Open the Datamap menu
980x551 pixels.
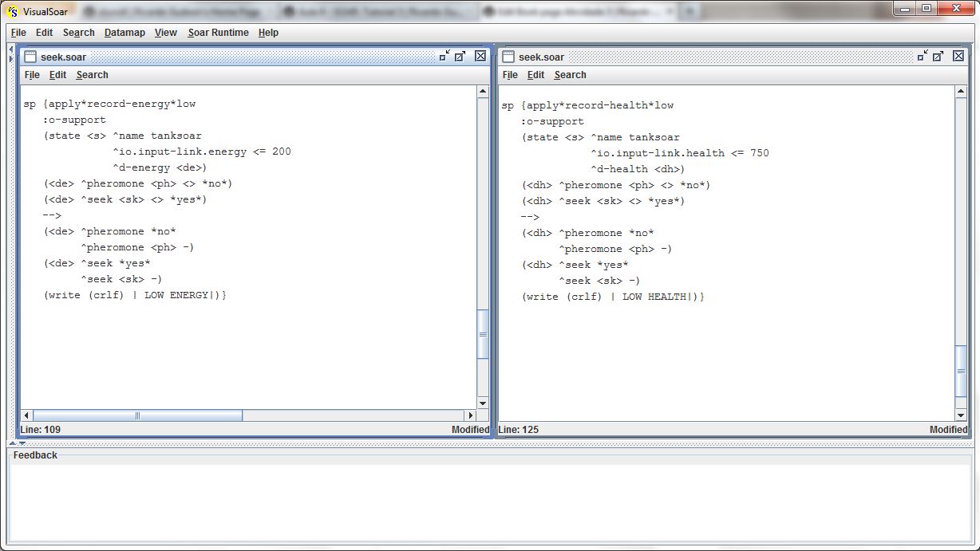[124, 33]
